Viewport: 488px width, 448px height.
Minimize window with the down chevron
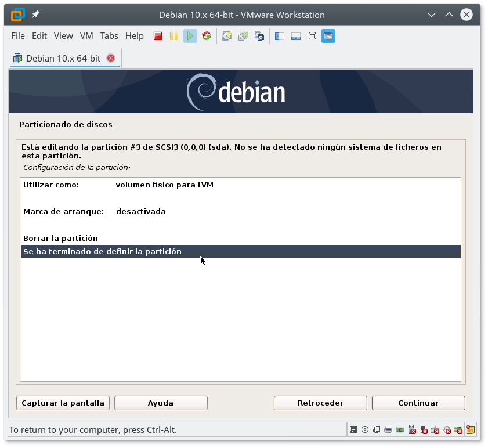click(x=432, y=15)
